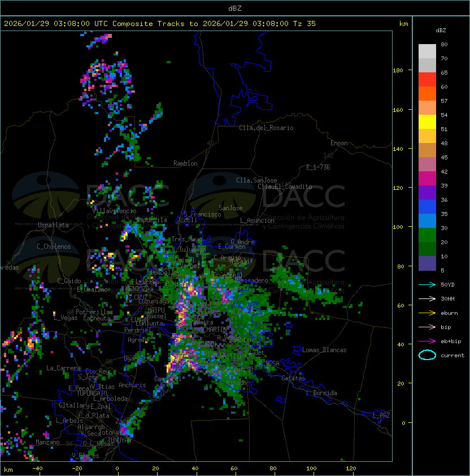Choose the light blue swatch above 30 label

coord(427,220)
